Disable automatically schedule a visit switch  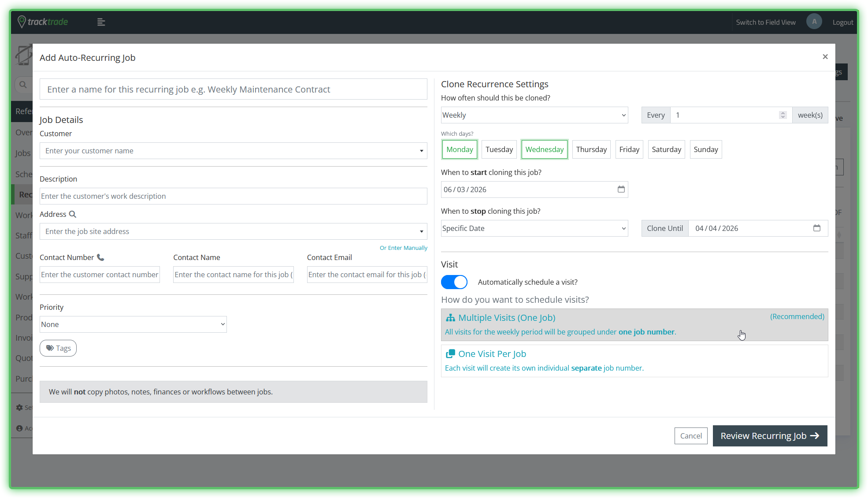(454, 282)
